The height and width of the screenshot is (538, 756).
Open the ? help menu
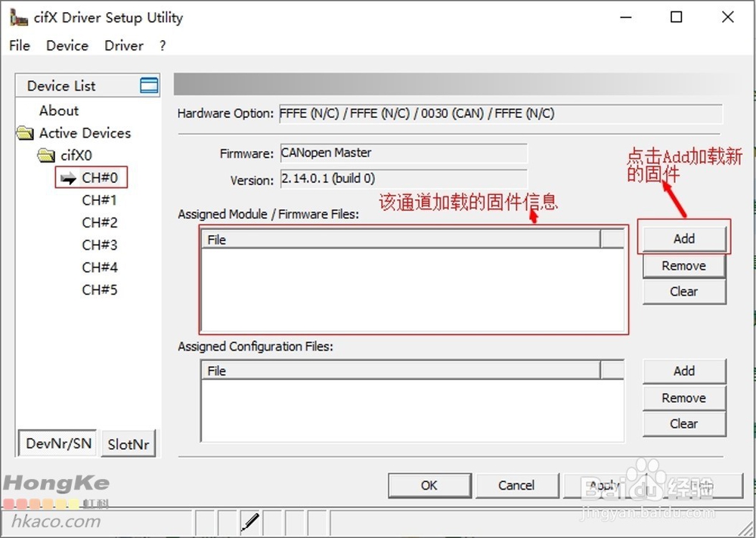point(163,45)
